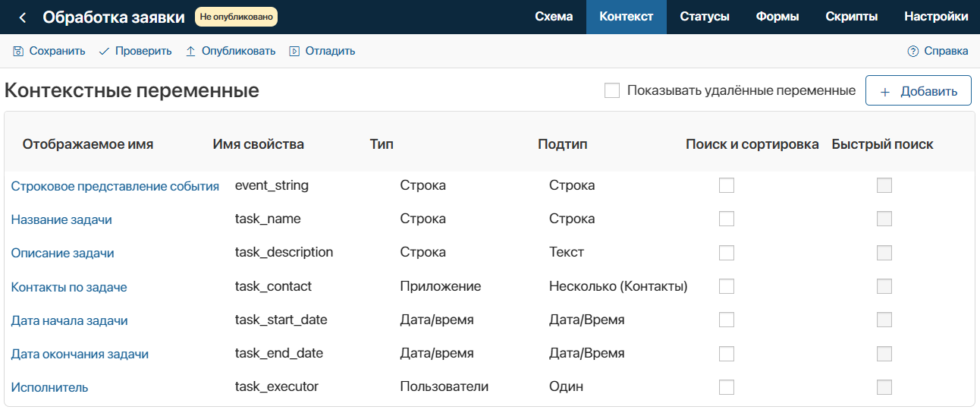Viewport: 980px width, 413px height.
Task: Select the Контекст tab
Action: point(627,17)
